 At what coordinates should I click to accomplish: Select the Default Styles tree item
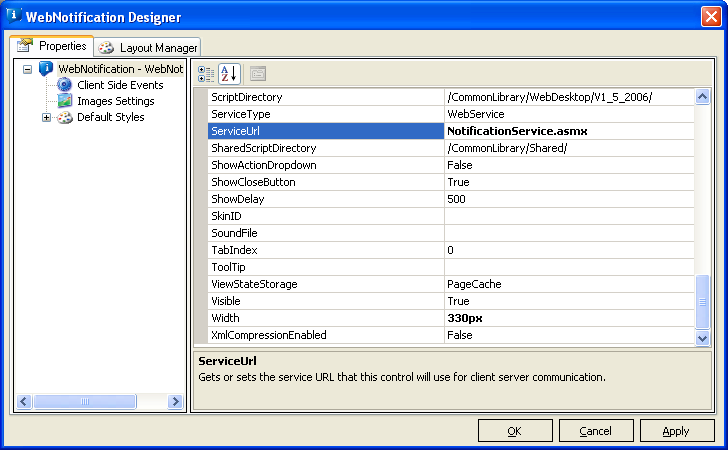110,117
